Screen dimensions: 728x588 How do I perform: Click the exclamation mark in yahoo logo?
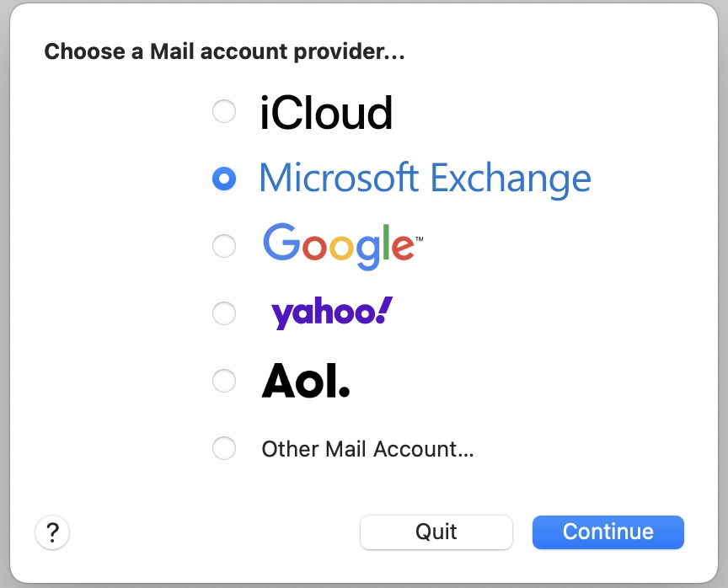385,311
